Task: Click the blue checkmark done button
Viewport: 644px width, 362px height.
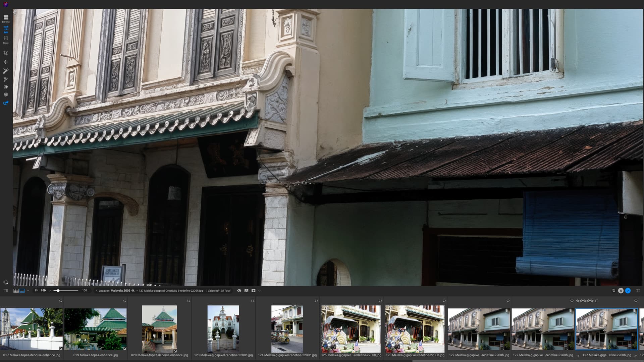Action: coord(628,291)
